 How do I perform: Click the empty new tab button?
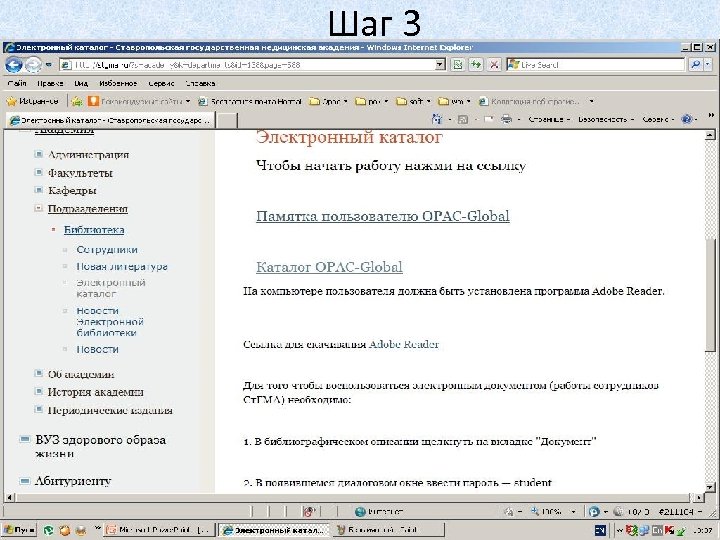[226, 121]
